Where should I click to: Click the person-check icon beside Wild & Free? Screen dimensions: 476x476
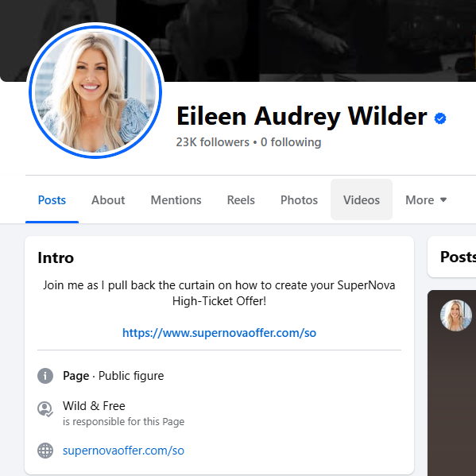click(x=45, y=409)
